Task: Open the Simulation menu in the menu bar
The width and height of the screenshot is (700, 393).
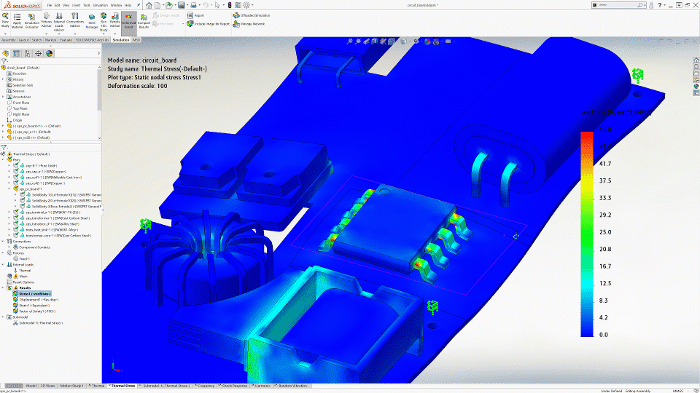Action: [x=100, y=5]
